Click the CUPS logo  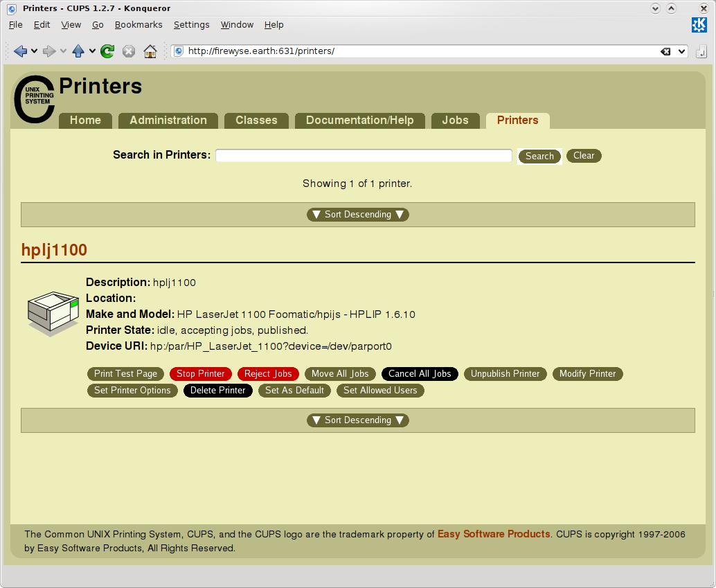click(34, 98)
